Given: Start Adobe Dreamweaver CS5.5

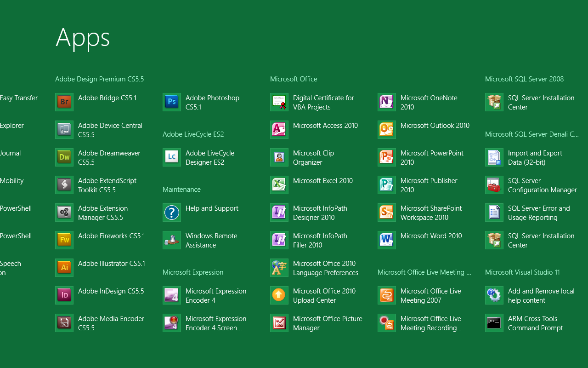Looking at the screenshot, I should coord(109,157).
